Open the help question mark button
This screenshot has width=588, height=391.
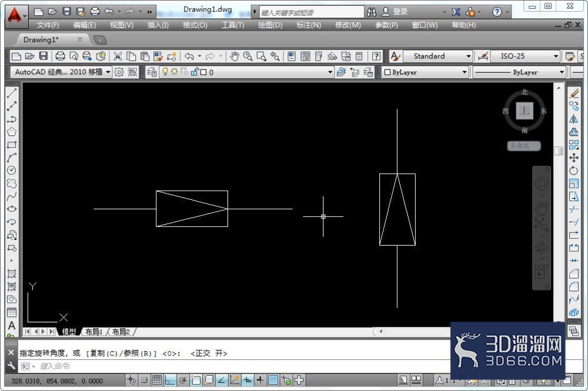(x=497, y=12)
